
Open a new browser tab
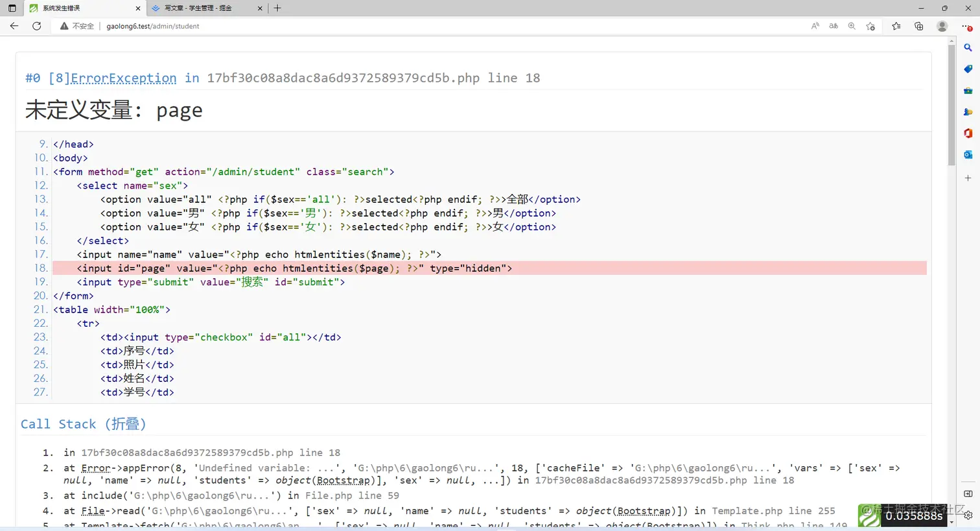[x=277, y=8]
